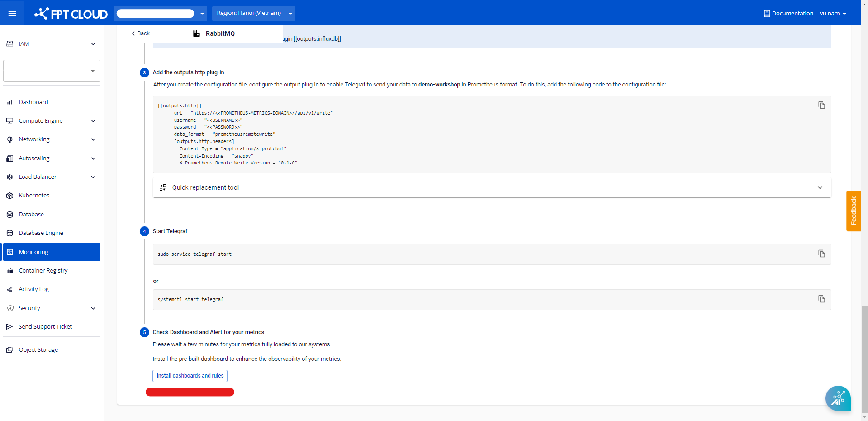
Task: Open Object Storage in the sidebar
Action: (x=38, y=350)
